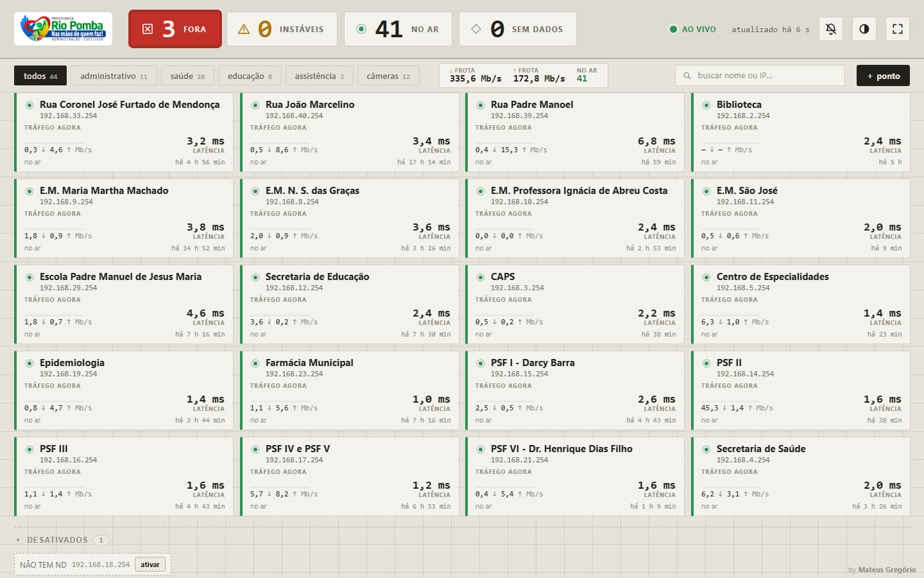924x578 pixels.
Task: Click status icon of Centro de Especialidades
Action: [706, 277]
